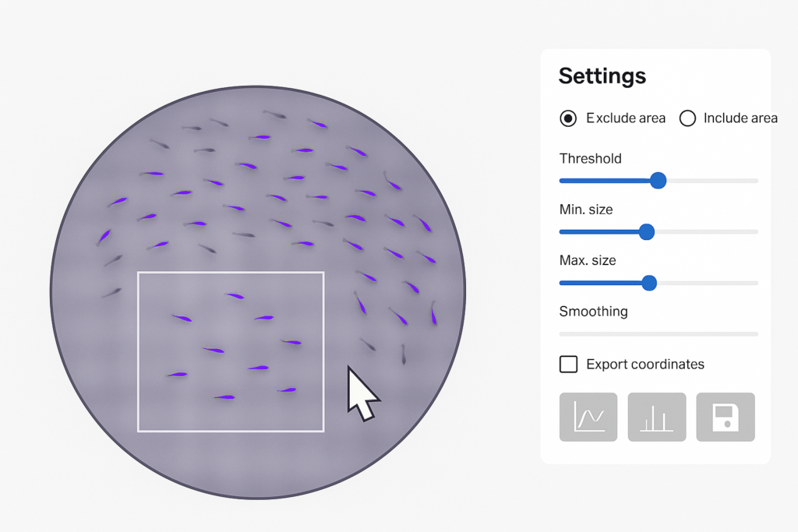Screen dimensions: 798x532
Task: Select the Exclude area radio button
Action: (x=568, y=118)
